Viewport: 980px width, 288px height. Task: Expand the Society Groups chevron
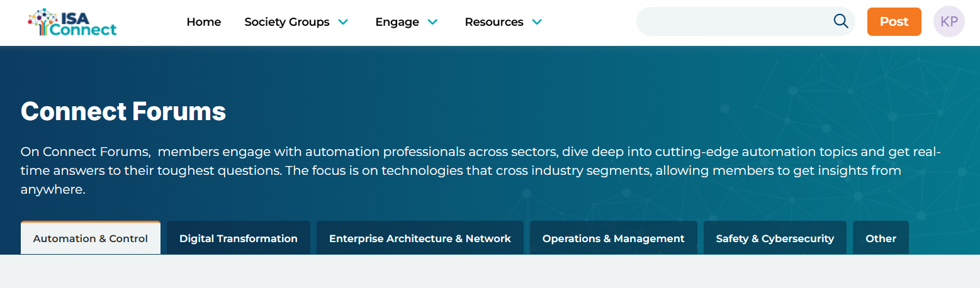[x=343, y=22]
